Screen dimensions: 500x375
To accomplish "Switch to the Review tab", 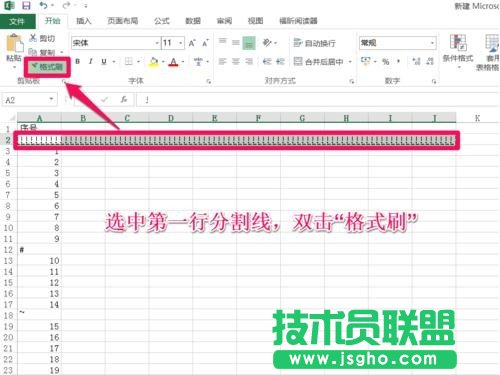I will (x=224, y=21).
